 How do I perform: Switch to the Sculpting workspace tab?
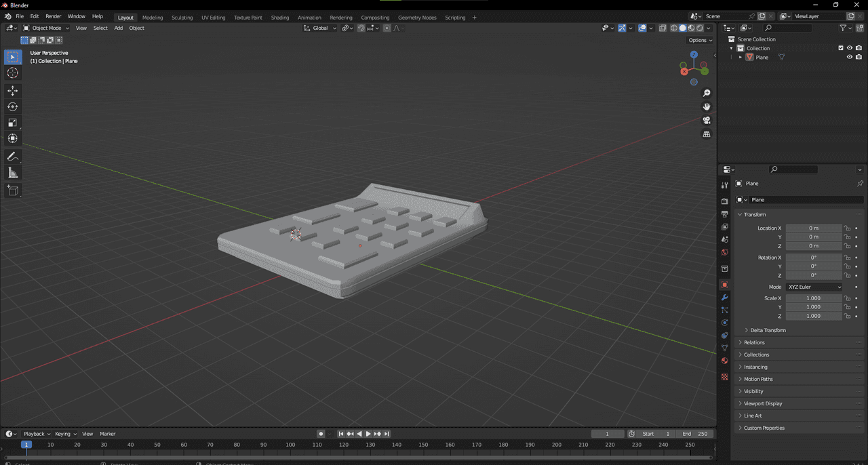click(x=182, y=18)
